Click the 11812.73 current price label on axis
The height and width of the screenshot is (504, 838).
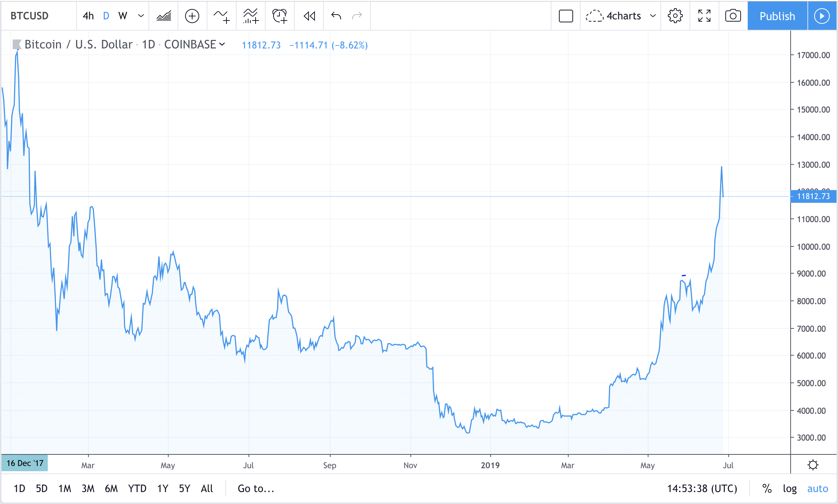[813, 196]
